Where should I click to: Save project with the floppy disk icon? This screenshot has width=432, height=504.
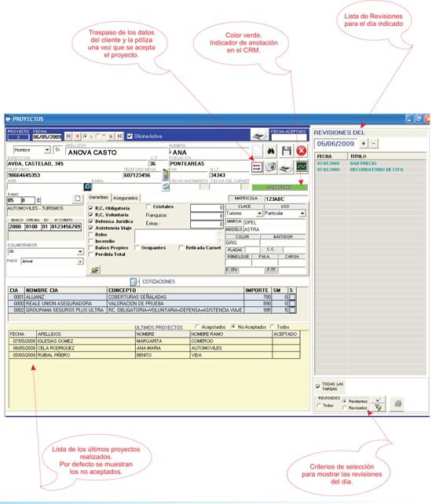point(286,151)
